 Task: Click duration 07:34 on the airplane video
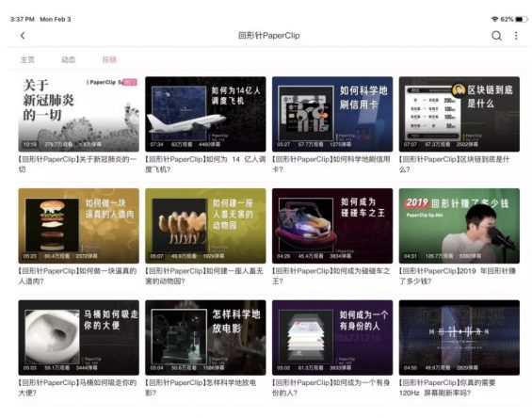pyautogui.click(x=156, y=145)
